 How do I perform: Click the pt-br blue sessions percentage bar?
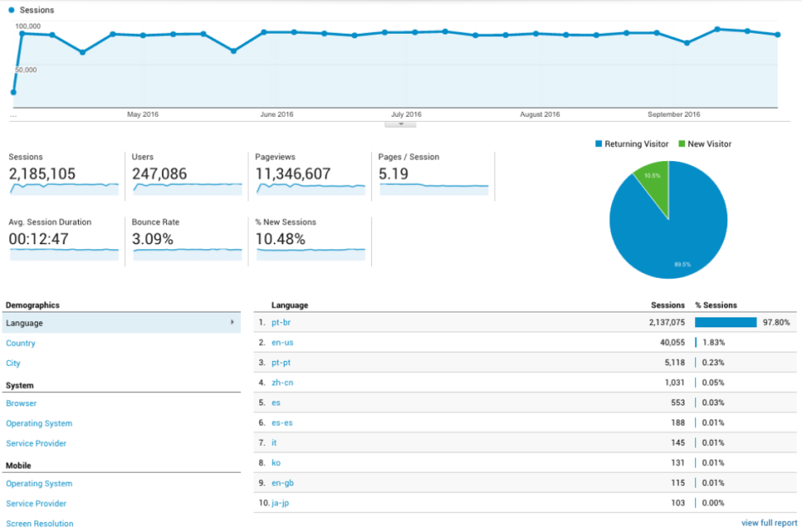(726, 323)
